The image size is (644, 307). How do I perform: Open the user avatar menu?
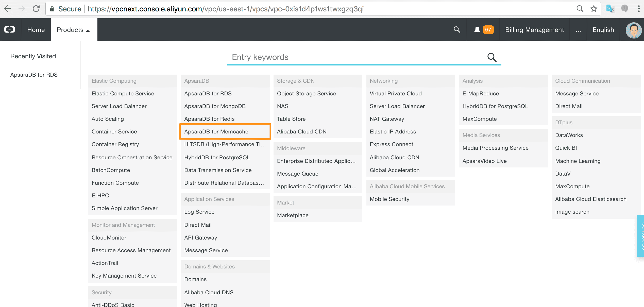tap(633, 30)
